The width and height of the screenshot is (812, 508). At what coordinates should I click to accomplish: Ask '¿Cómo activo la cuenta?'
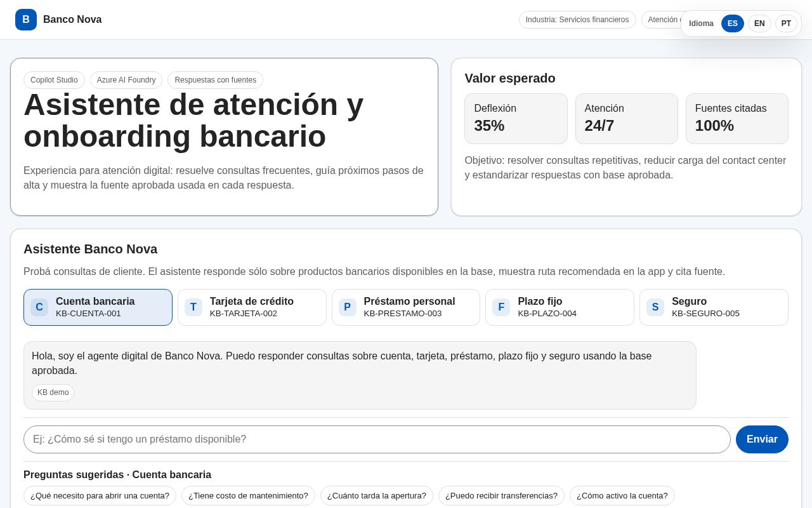click(622, 495)
